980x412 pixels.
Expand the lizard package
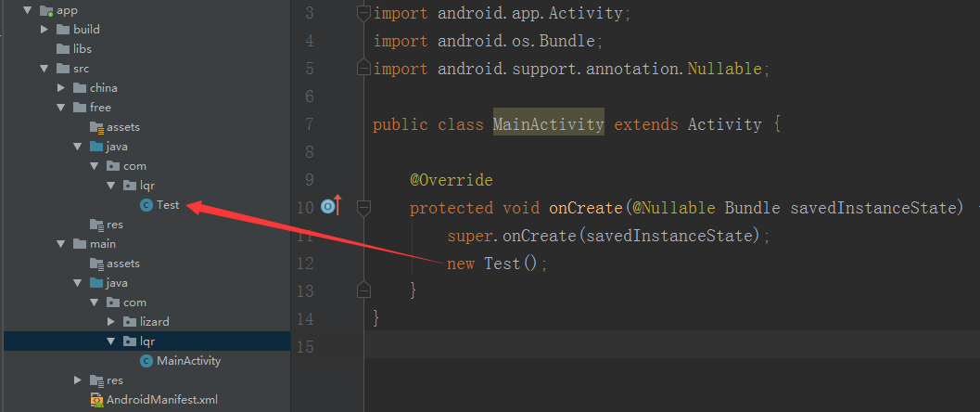(110, 321)
